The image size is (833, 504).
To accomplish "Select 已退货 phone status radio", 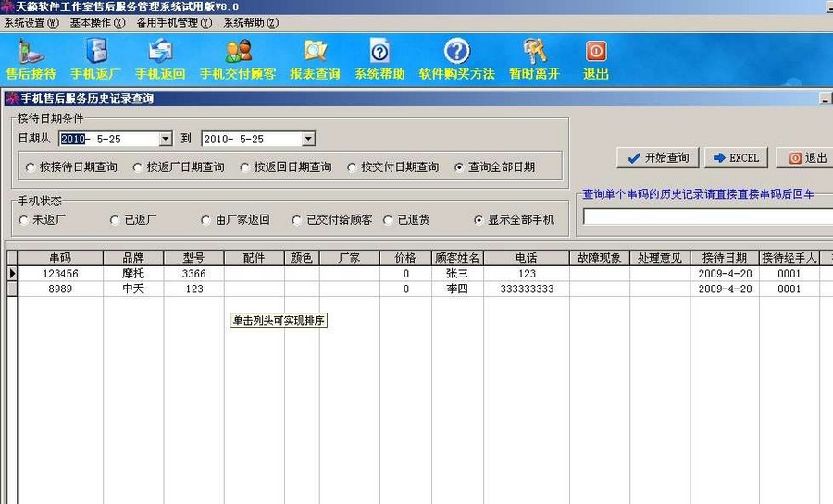I will coord(389,220).
